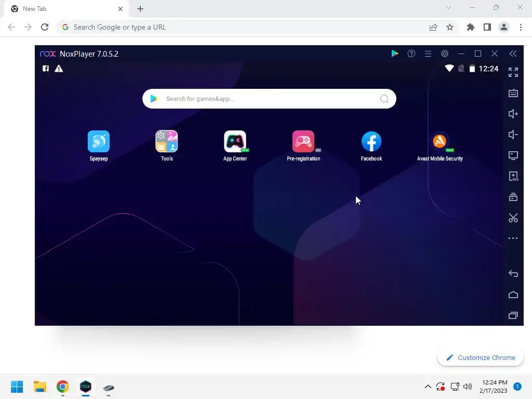The height and width of the screenshot is (399, 532).
Task: Show hidden system tray icons
Action: tap(428, 387)
